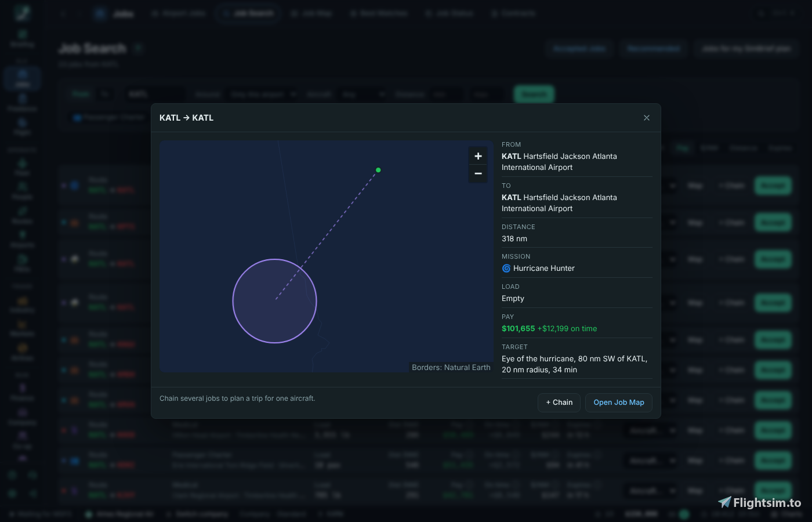Select the Hurricane Hunter mission icon
The width and height of the screenshot is (812, 522).
coord(506,269)
